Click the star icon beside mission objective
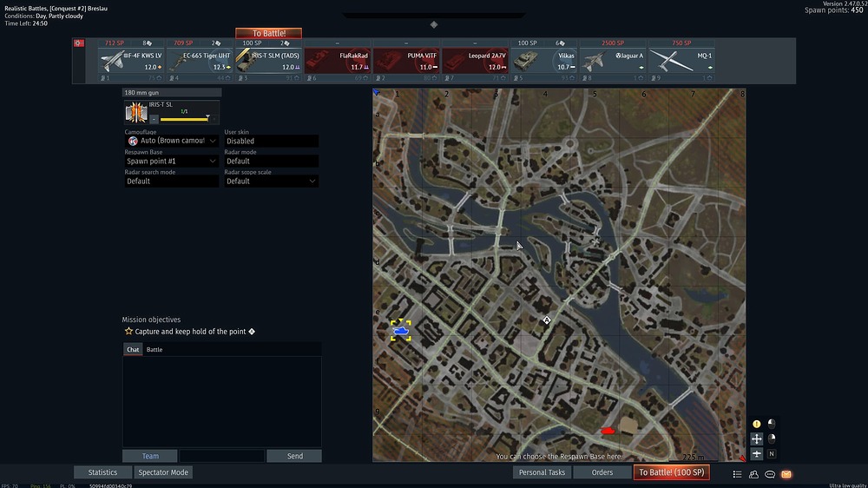The width and height of the screenshot is (868, 488). (x=128, y=331)
